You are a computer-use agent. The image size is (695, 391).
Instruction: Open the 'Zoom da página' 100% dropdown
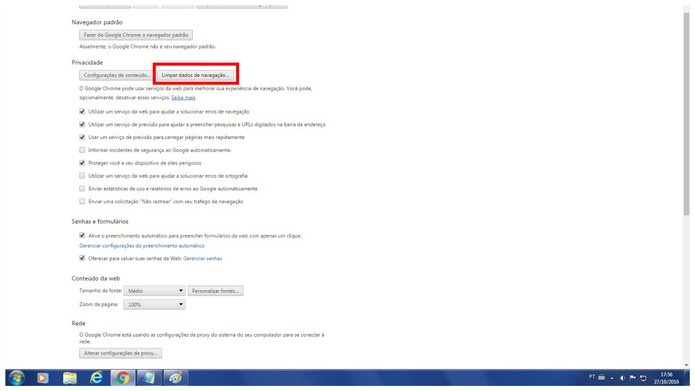tap(154, 305)
